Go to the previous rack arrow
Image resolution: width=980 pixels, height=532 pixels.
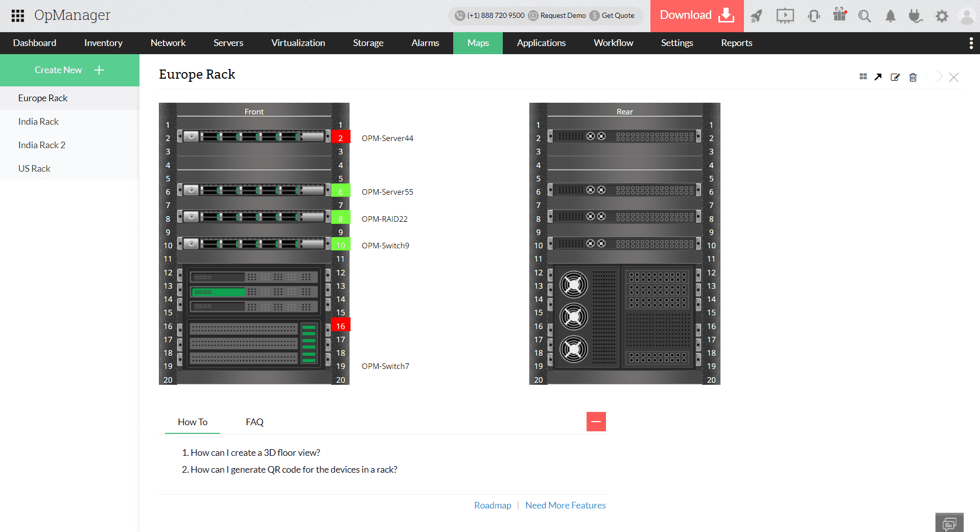(x=927, y=77)
